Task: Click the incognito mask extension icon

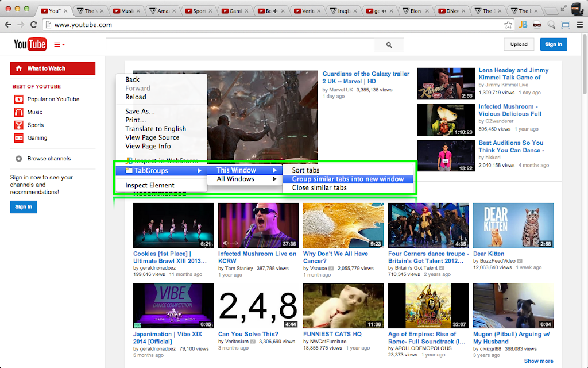Action: (x=537, y=25)
